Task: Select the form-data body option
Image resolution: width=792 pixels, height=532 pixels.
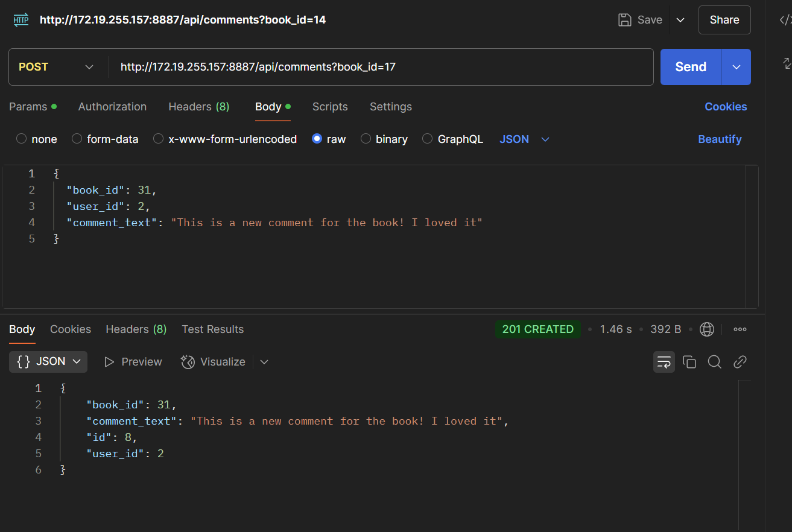Action: click(105, 139)
